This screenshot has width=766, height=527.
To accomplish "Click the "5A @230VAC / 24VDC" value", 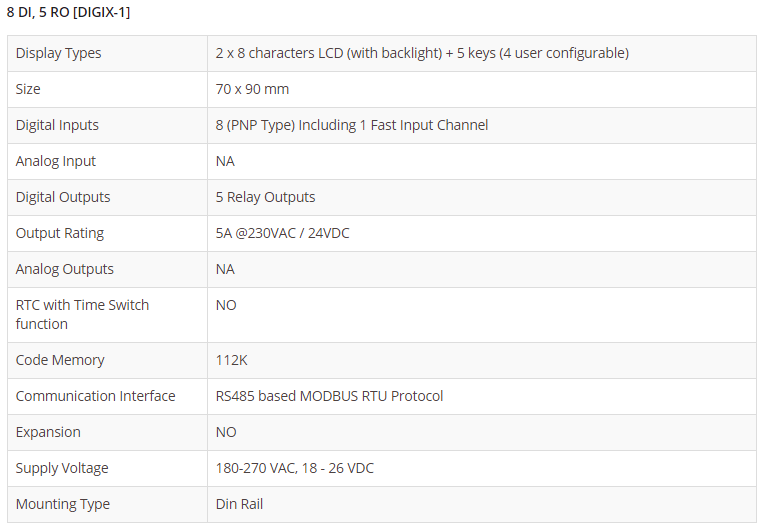I will [x=283, y=233].
